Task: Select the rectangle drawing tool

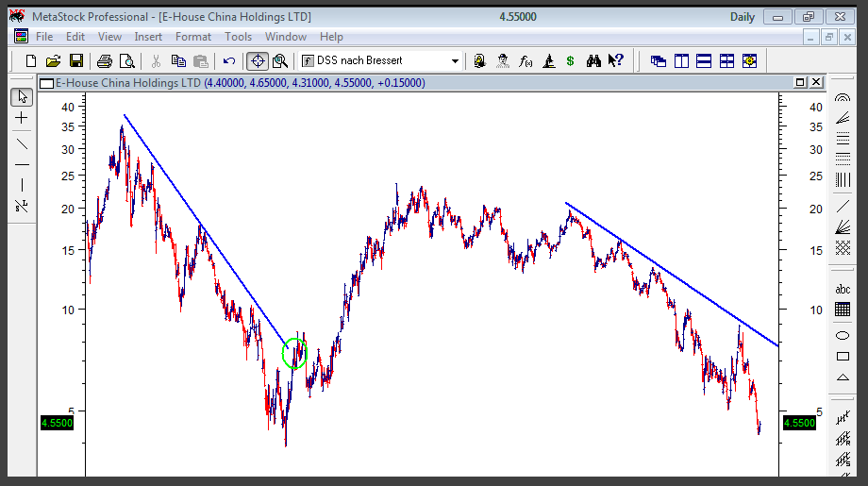Action: (x=843, y=357)
